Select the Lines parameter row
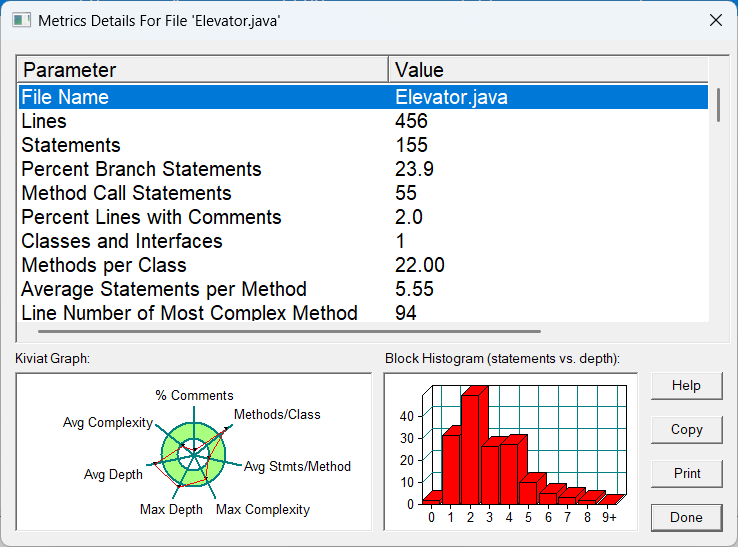Image resolution: width=738 pixels, height=547 pixels. pos(363,121)
